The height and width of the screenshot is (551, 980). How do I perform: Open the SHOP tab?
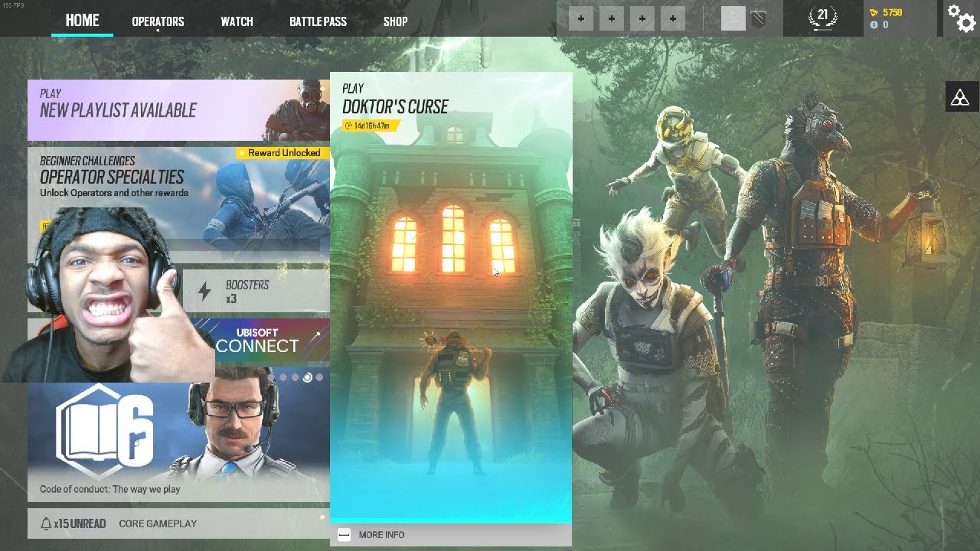(395, 21)
